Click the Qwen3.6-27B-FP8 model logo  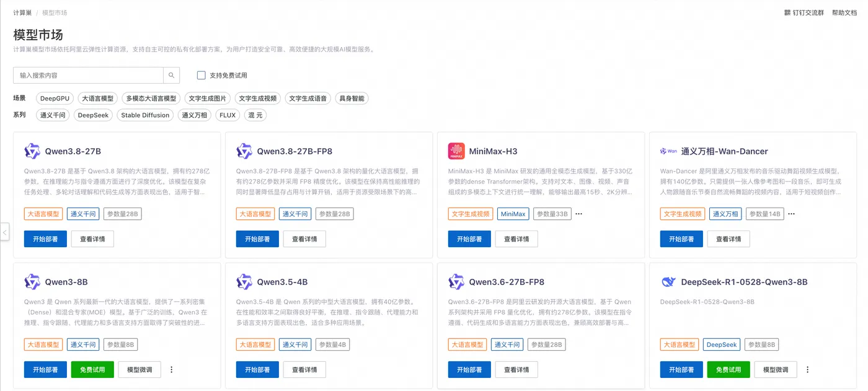[456, 282]
